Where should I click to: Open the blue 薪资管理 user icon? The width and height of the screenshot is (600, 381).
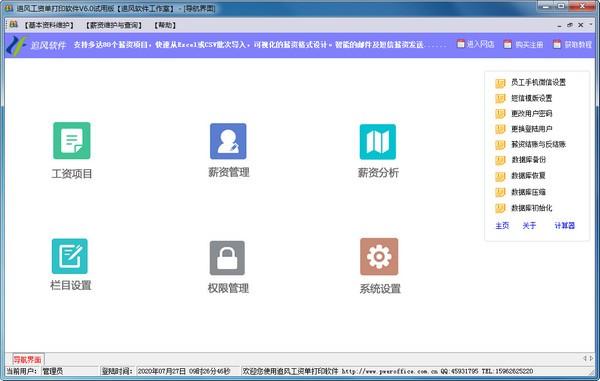pyautogui.click(x=228, y=141)
